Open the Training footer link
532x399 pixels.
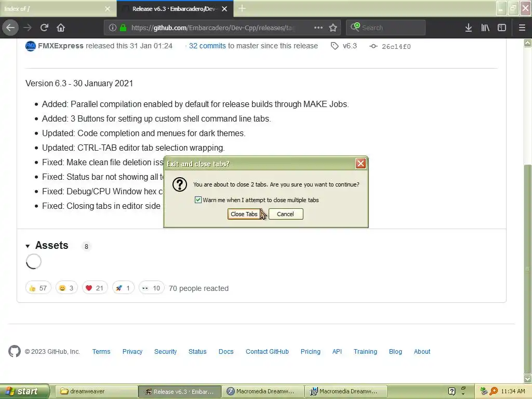pos(365,352)
